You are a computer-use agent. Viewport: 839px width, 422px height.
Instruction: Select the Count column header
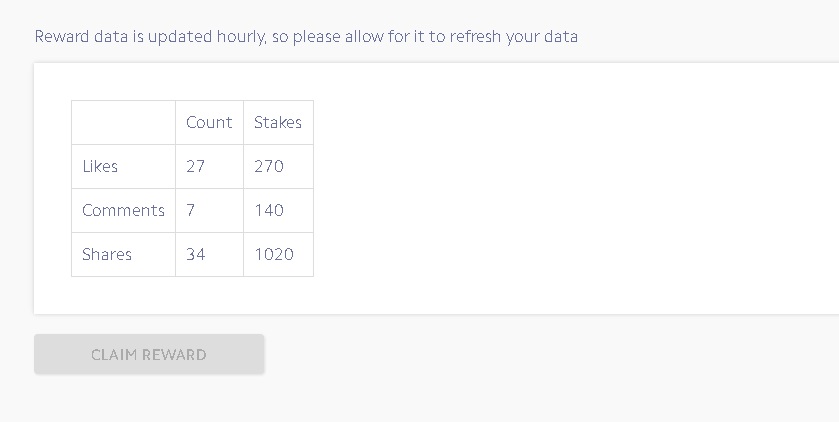(x=209, y=122)
